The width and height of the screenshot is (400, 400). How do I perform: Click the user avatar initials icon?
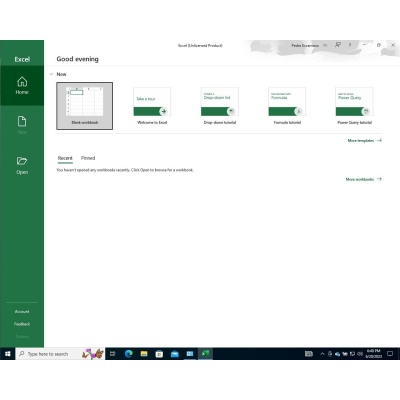[325, 45]
